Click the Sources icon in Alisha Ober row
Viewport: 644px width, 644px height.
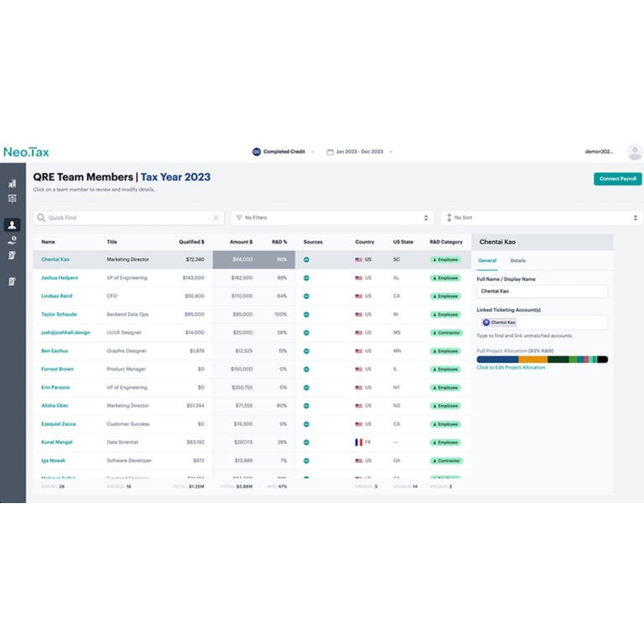coord(306,406)
